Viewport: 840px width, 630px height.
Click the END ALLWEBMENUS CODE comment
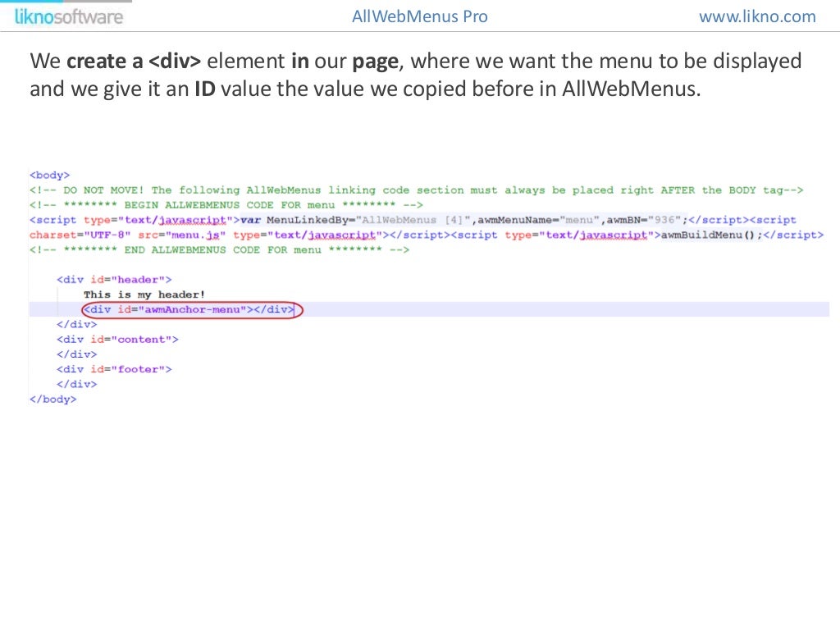(x=219, y=250)
